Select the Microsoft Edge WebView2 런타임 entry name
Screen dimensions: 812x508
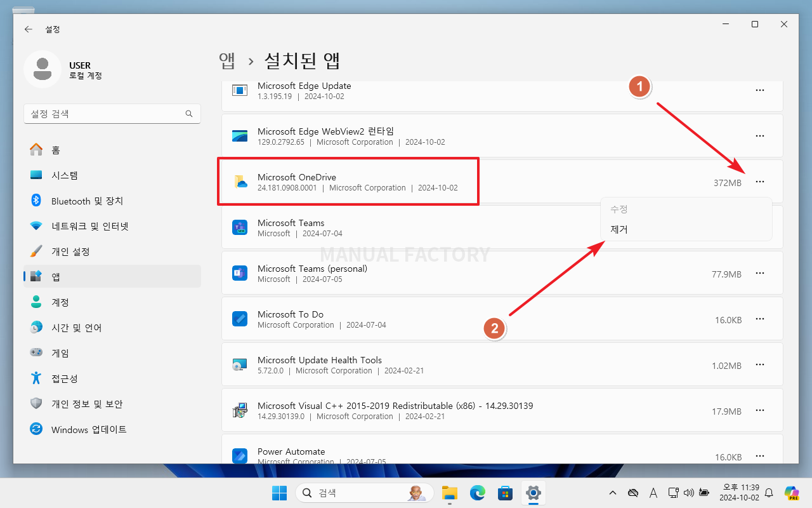pos(325,131)
